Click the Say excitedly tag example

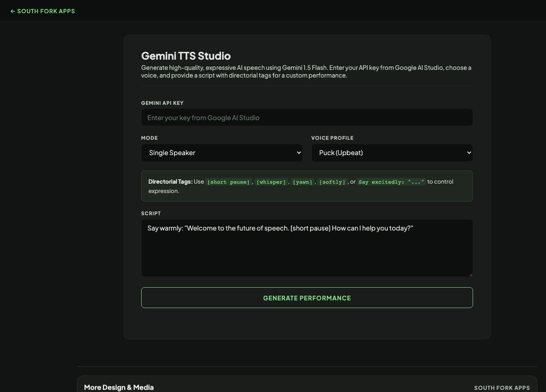coord(392,182)
